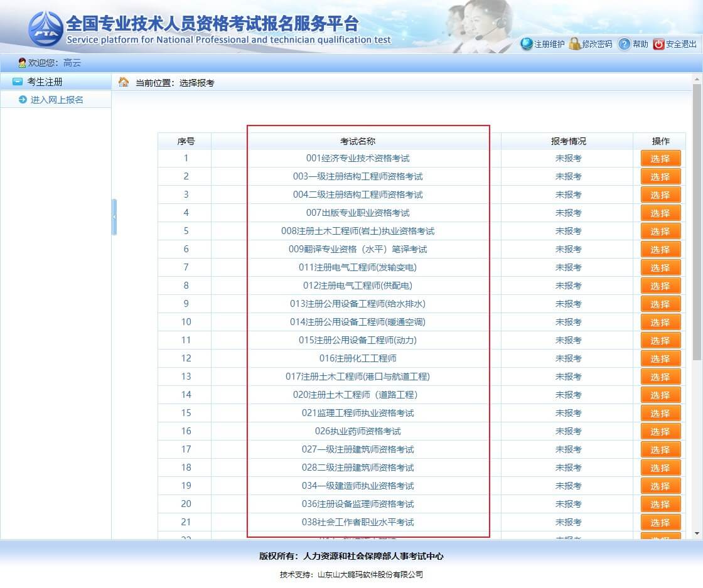Click 选择 for 034一级建造师执业资格考试
The height and width of the screenshot is (588, 703).
(660, 486)
